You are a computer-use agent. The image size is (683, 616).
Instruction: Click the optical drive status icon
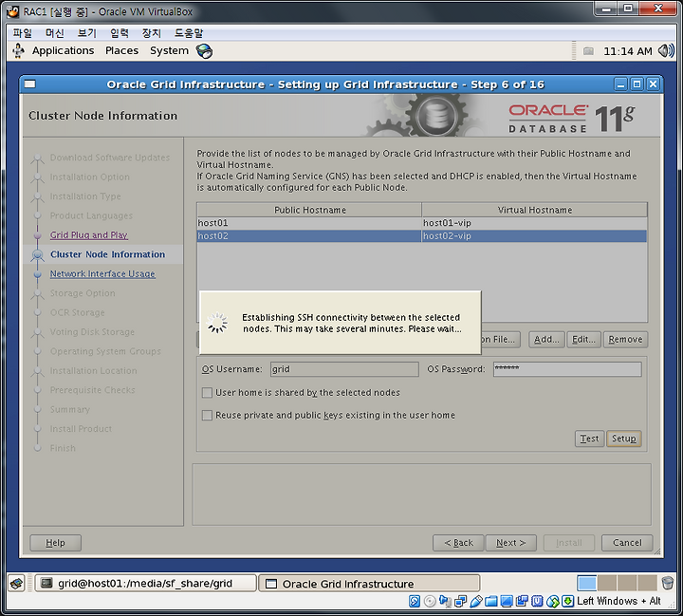(430, 601)
